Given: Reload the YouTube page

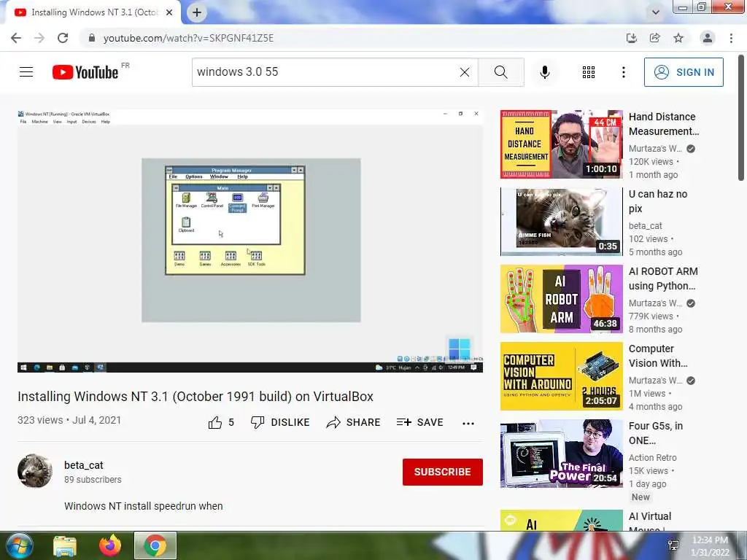Looking at the screenshot, I should point(63,38).
